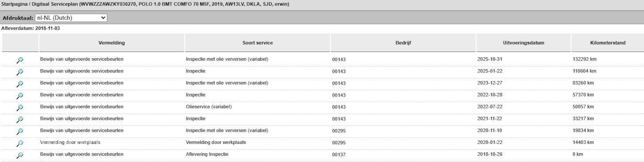Select the Aflevering Inspectie service type text
644x162 pixels.
pos(207,154)
